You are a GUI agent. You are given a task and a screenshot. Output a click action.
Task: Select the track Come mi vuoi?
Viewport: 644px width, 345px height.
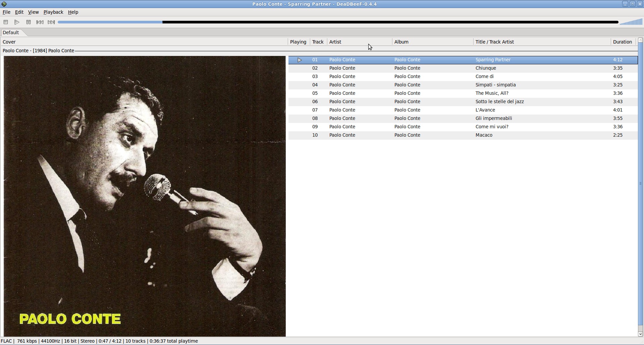point(463,127)
